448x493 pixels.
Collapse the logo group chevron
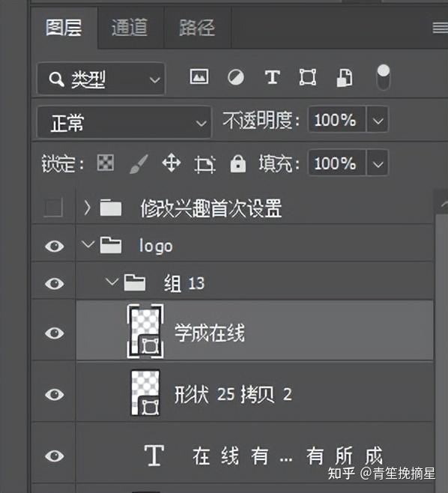coord(88,244)
